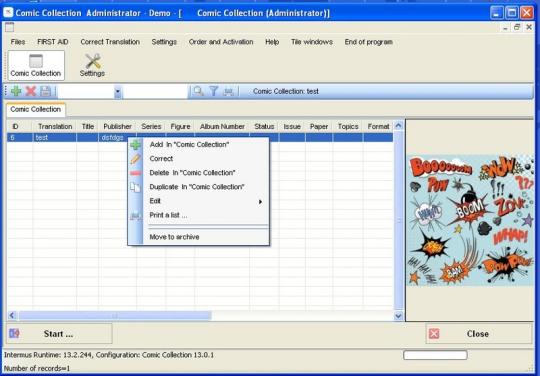This screenshot has width=540, height=376.
Task: Click the Start ... button
Action: 59,333
